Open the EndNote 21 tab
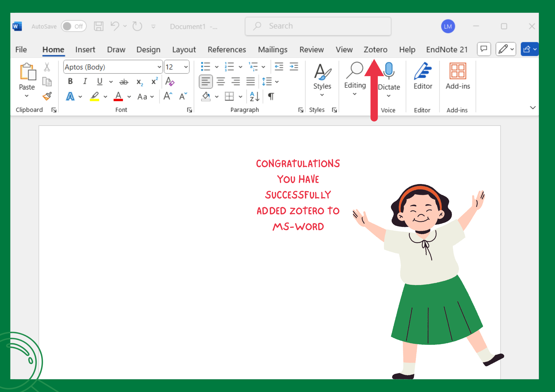The image size is (555, 392). 447,49
